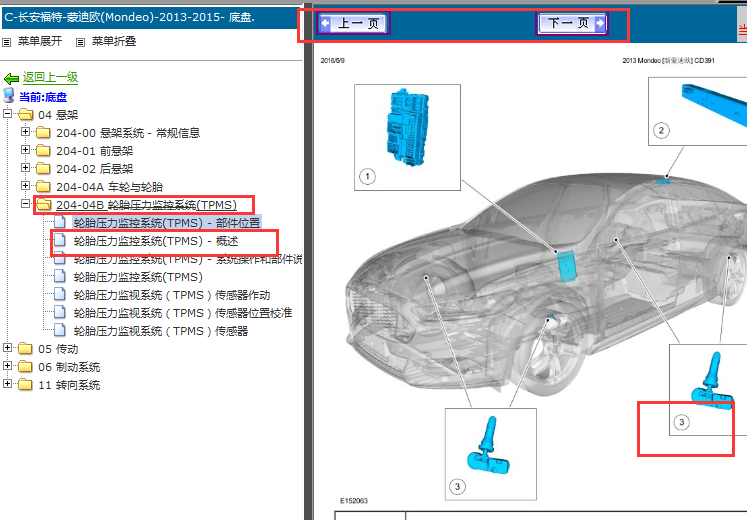
Task: Click folder icon of 204-02 后悬架
Action: [43, 168]
